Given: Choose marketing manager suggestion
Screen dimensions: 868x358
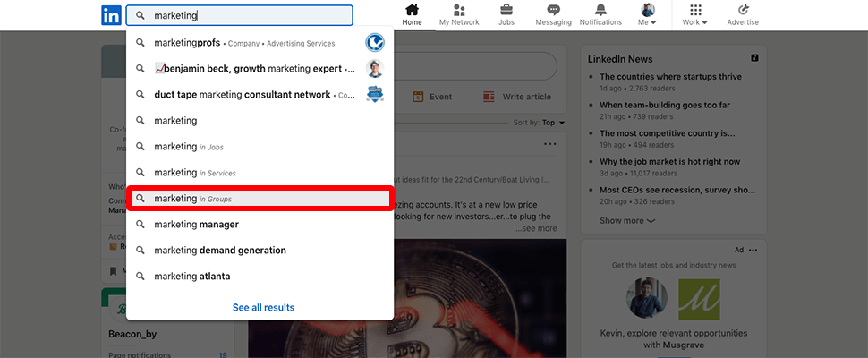Looking at the screenshot, I should (x=260, y=224).
